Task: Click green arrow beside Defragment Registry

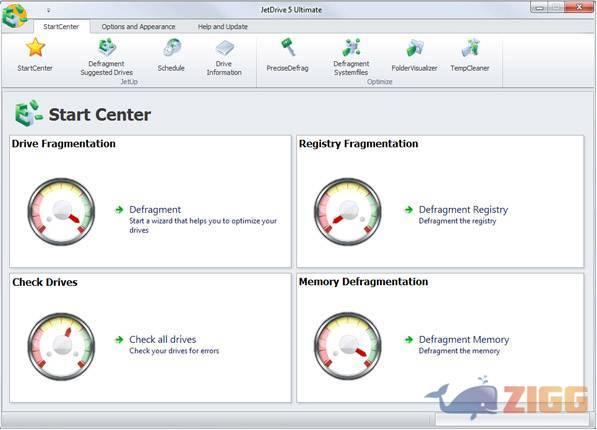Action: [409, 209]
